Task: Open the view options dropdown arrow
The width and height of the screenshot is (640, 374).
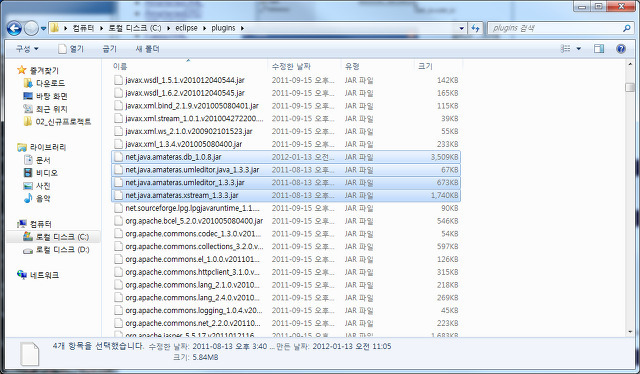Action: (578, 49)
